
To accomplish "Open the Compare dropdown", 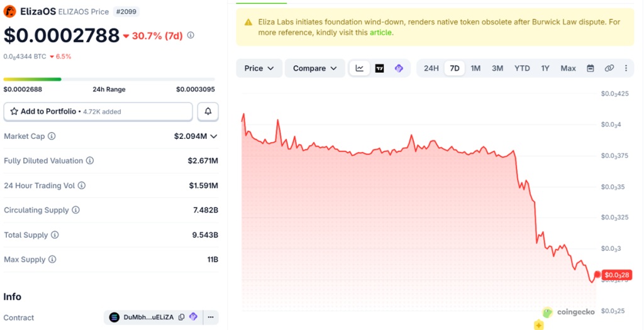I will (314, 68).
